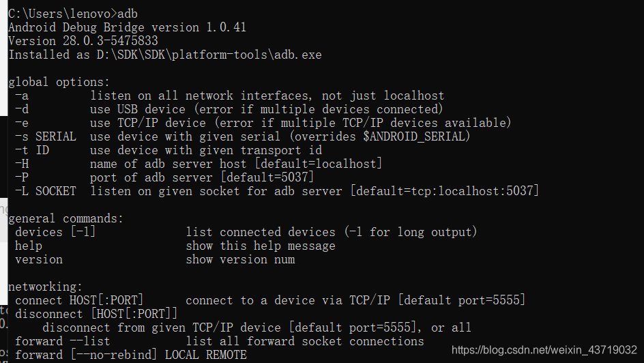The height and width of the screenshot is (363, 644).
Task: Click the adb command at the prompt
Action: coord(128,14)
